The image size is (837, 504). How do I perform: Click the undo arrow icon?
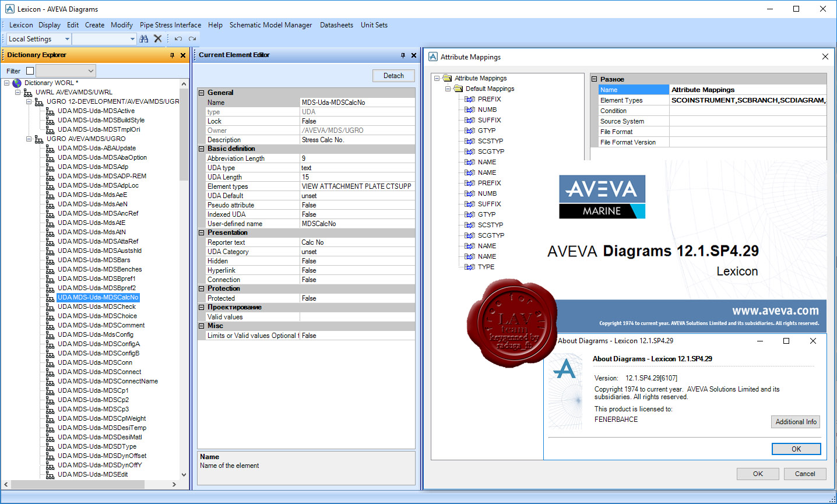(x=178, y=39)
